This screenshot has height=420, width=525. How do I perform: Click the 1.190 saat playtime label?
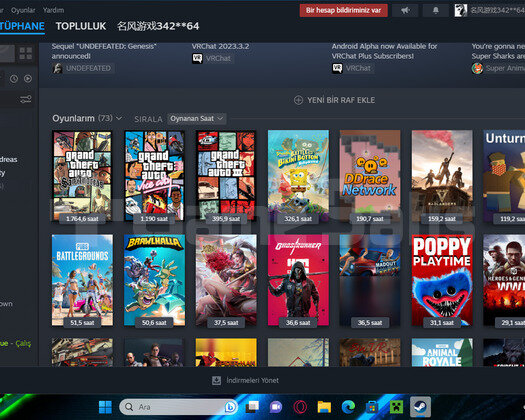(154, 219)
